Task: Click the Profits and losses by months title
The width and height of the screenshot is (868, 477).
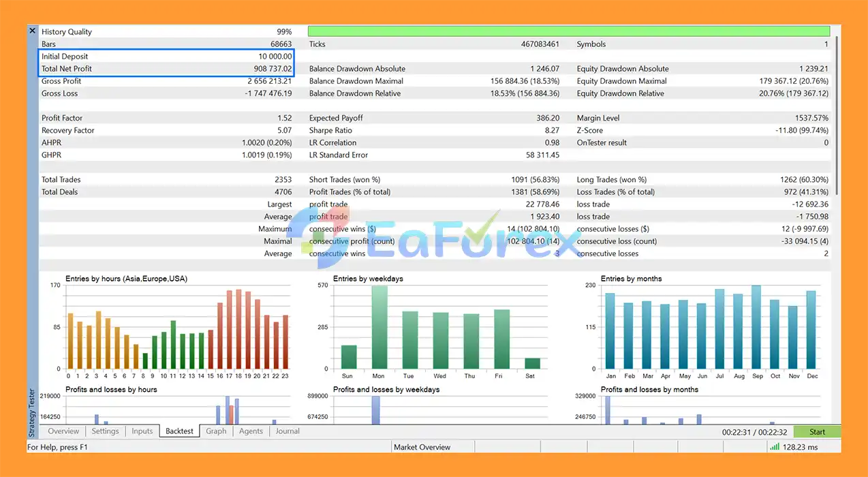Action: point(649,390)
